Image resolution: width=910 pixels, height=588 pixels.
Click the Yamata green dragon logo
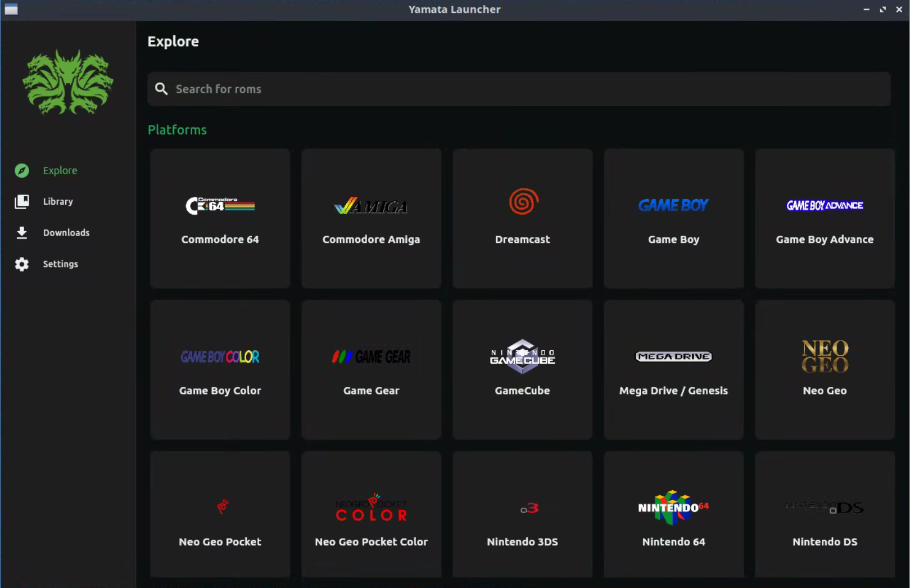tap(67, 82)
